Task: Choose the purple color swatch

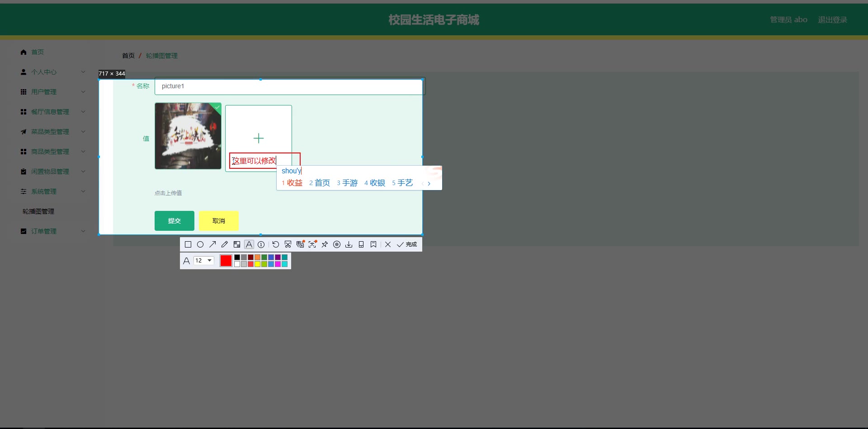Action: (278, 257)
